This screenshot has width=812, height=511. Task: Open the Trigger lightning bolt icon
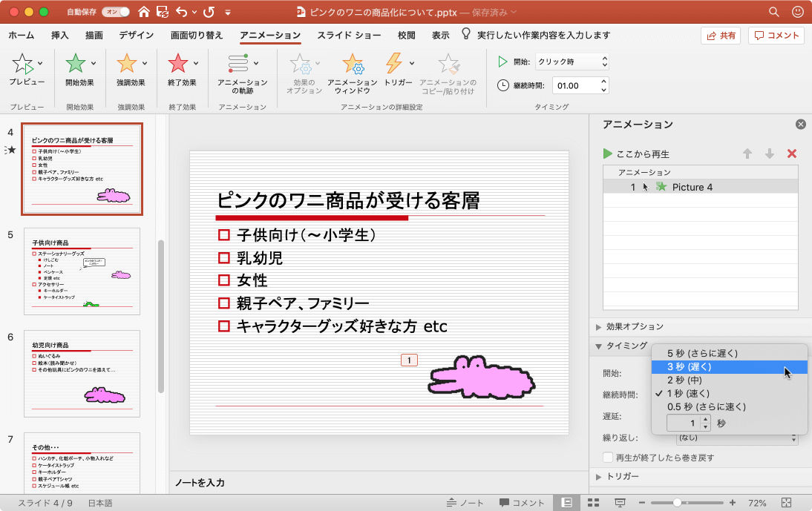tap(394, 65)
